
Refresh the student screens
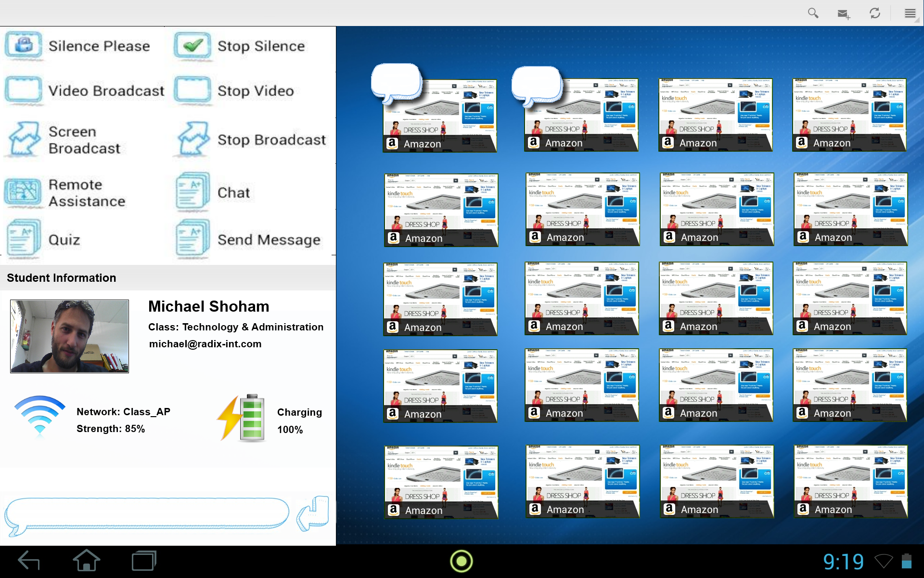[x=874, y=13]
